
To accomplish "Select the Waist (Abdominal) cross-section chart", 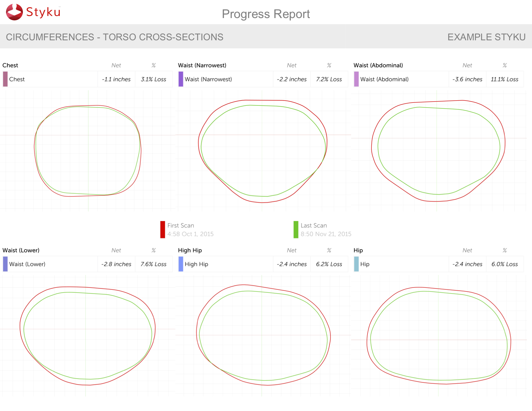I will coord(438,151).
